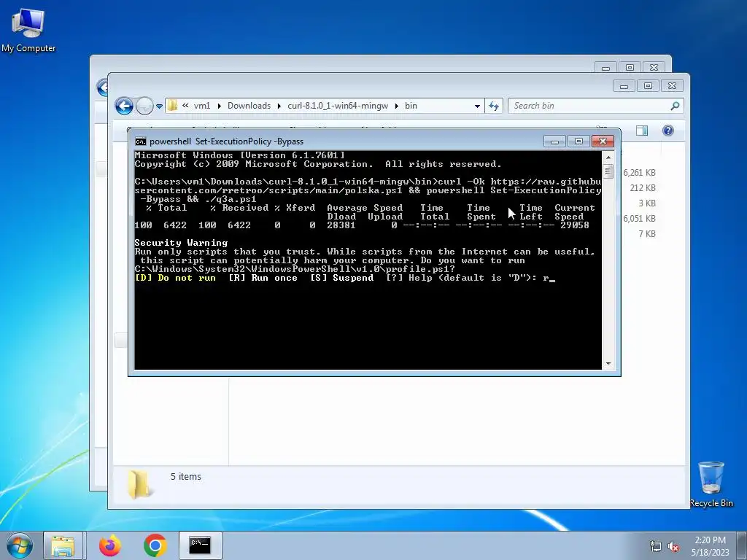Click the 6,051 KB file size
Image resolution: width=747 pixels, height=560 pixels.
coord(639,219)
